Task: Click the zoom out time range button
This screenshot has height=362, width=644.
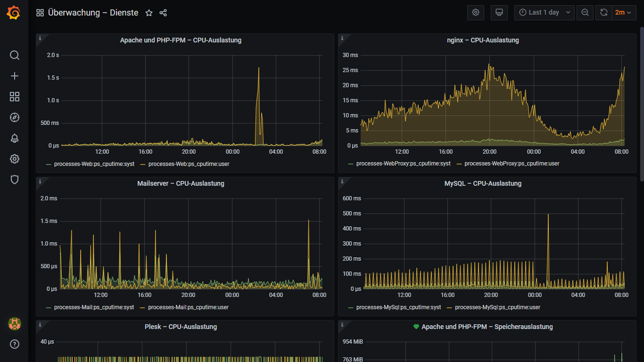Action: tap(585, 13)
